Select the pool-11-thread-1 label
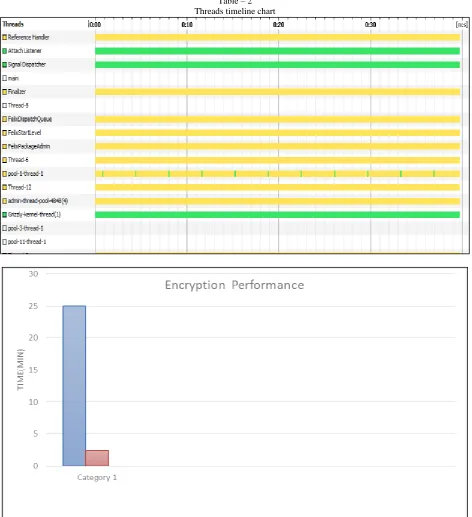Image resolution: width=472 pixels, height=517 pixels. (x=27, y=242)
